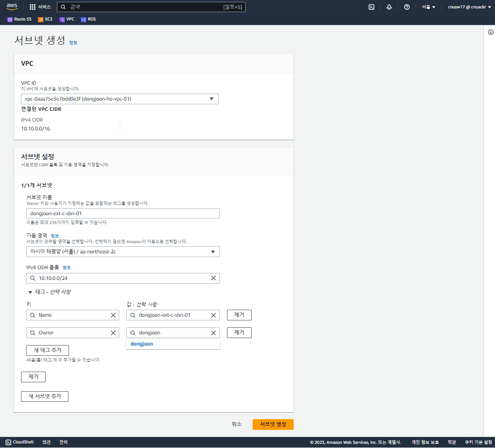
Task: Edit the IPv4 CIDR 블록 field
Action: click(x=123, y=278)
